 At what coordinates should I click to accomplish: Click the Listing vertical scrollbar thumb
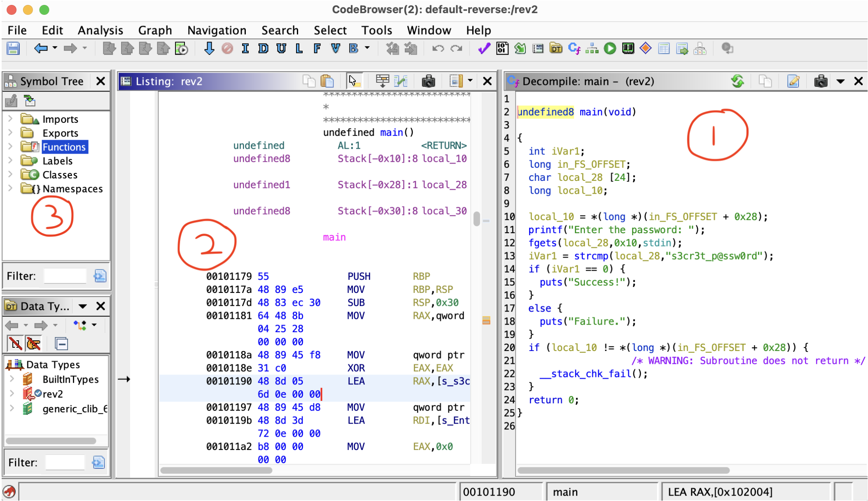(x=476, y=218)
